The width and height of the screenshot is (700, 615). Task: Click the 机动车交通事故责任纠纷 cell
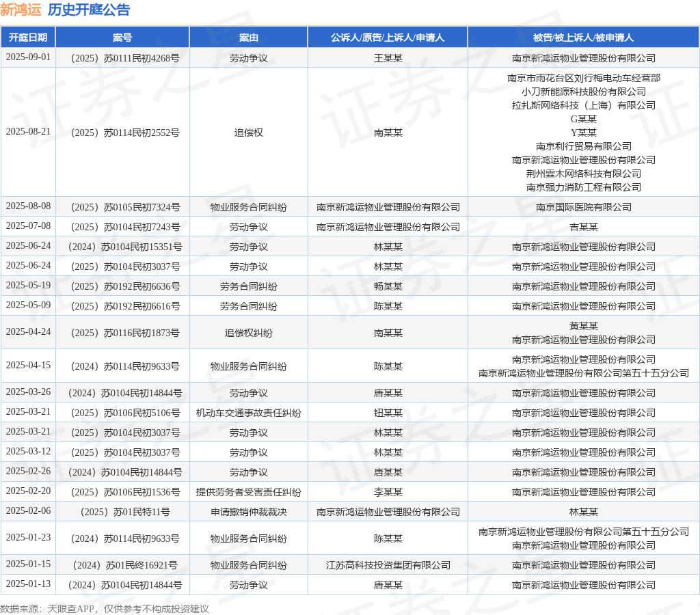pyautogui.click(x=249, y=413)
